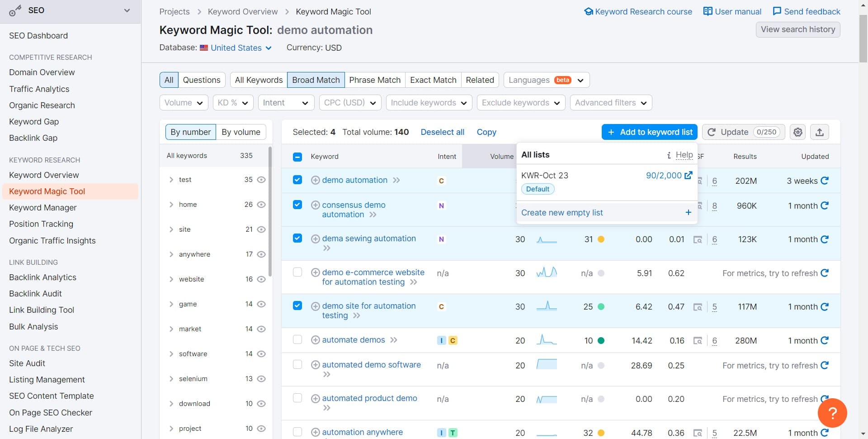The width and height of the screenshot is (868, 439).
Task: Expand the home keyword group
Action: pos(171,205)
